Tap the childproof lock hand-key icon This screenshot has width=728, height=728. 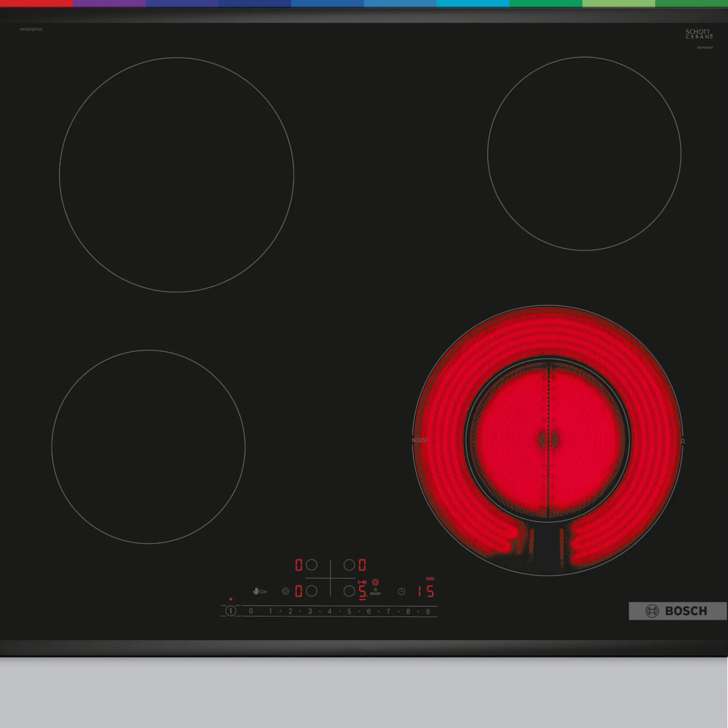click(260, 591)
